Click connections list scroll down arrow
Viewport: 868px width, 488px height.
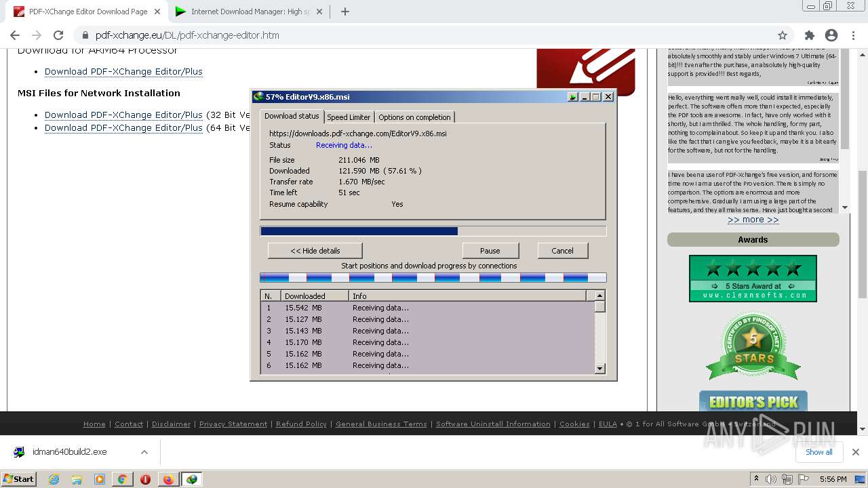point(599,368)
